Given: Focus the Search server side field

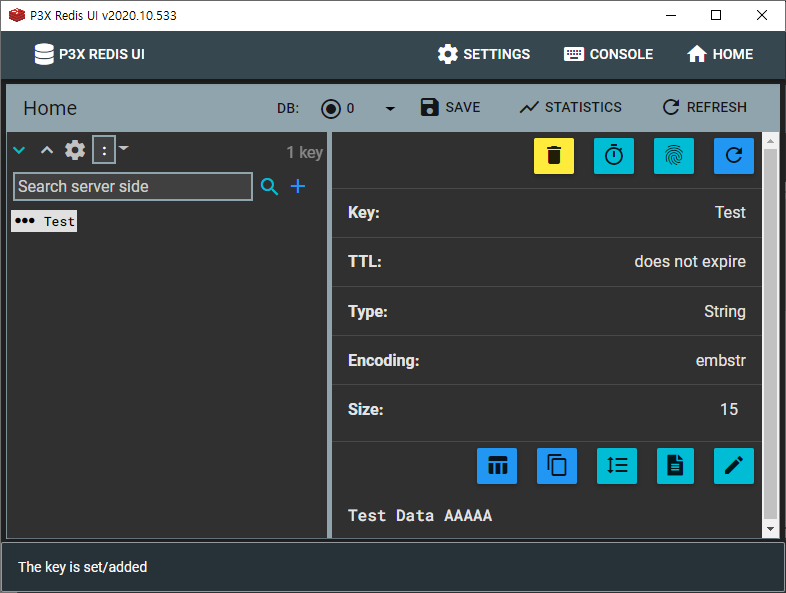Looking at the screenshot, I should tap(133, 186).
